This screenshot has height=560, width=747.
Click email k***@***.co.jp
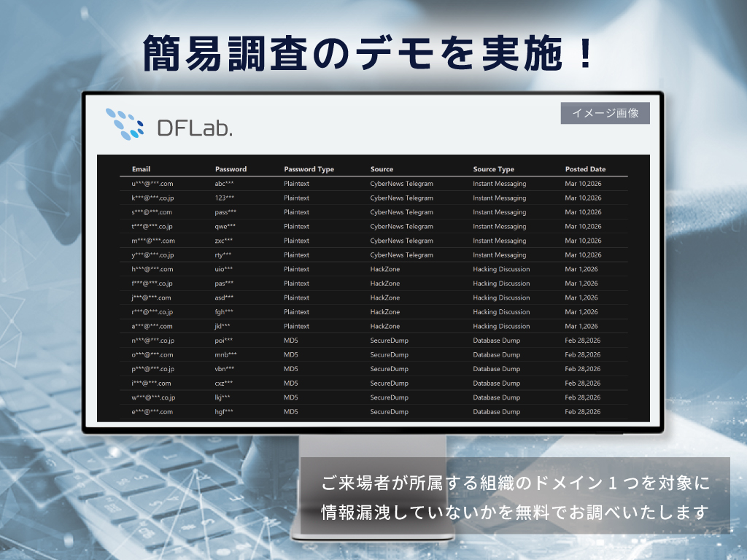(153, 198)
